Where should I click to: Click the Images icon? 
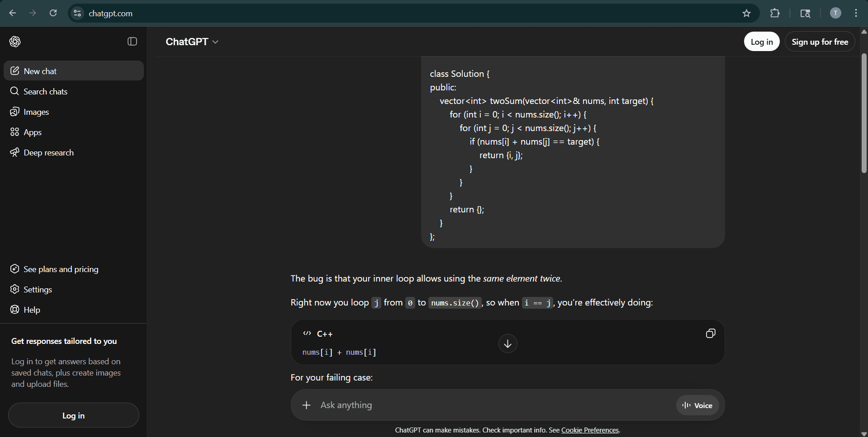coord(14,112)
